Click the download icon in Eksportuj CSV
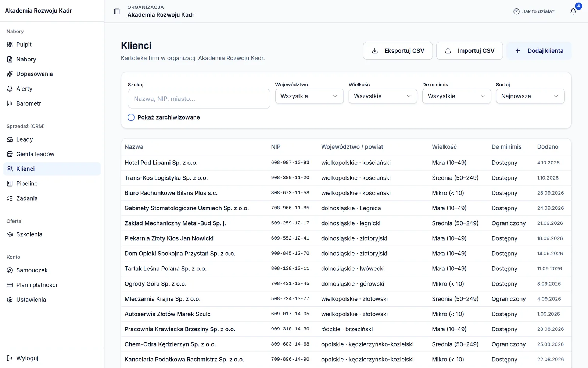Image resolution: width=588 pixels, height=368 pixels. pyautogui.click(x=375, y=51)
